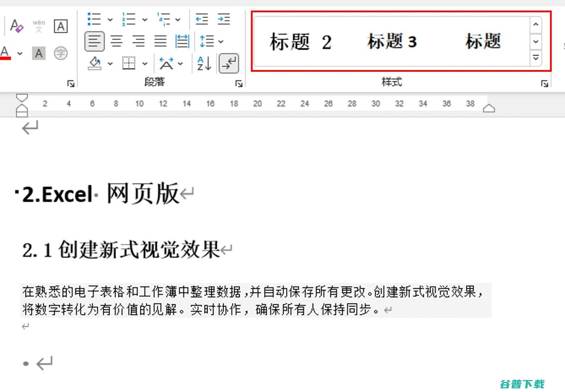This screenshot has height=392, width=565.
Task: Expand Line Spacing options dropdown
Action: coord(221,41)
